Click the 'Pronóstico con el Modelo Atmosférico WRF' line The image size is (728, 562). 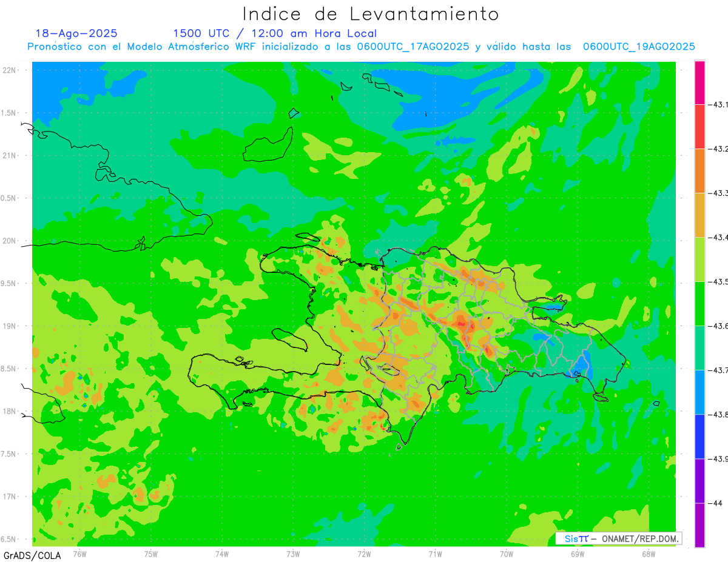click(x=361, y=47)
